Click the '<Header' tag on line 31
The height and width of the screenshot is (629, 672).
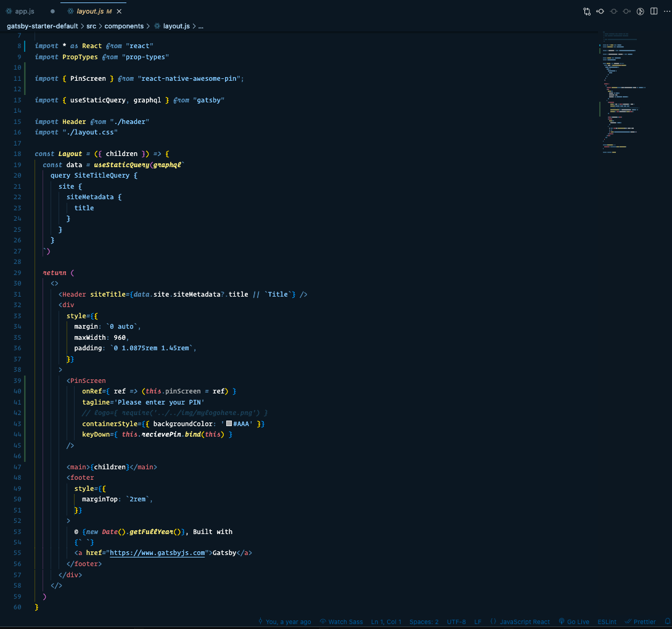(72, 294)
